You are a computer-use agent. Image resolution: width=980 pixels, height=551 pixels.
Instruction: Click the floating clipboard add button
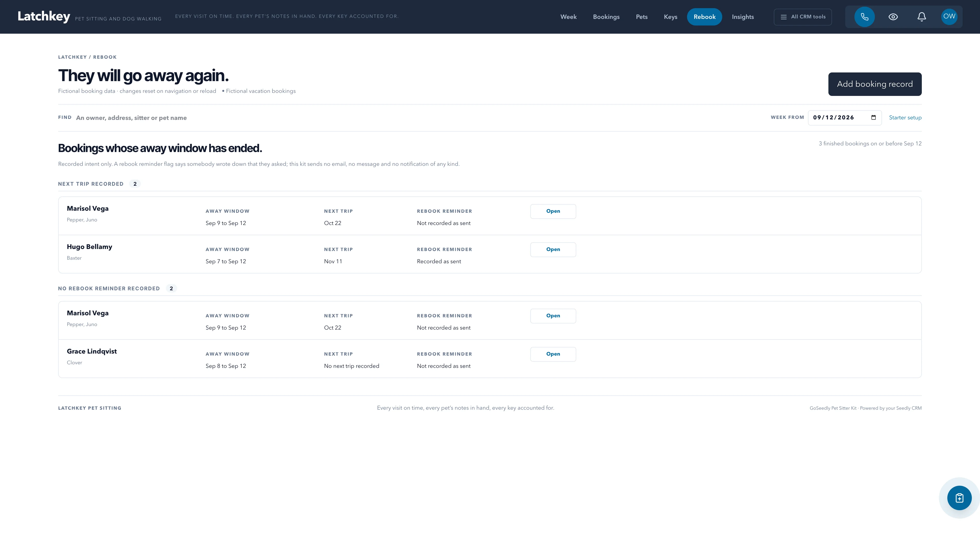click(x=959, y=498)
